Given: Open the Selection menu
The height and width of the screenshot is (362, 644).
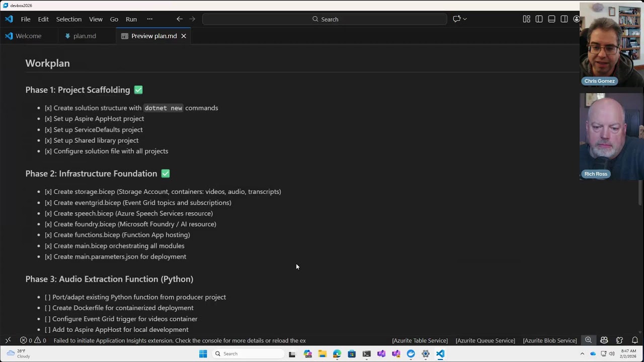Looking at the screenshot, I should [69, 19].
